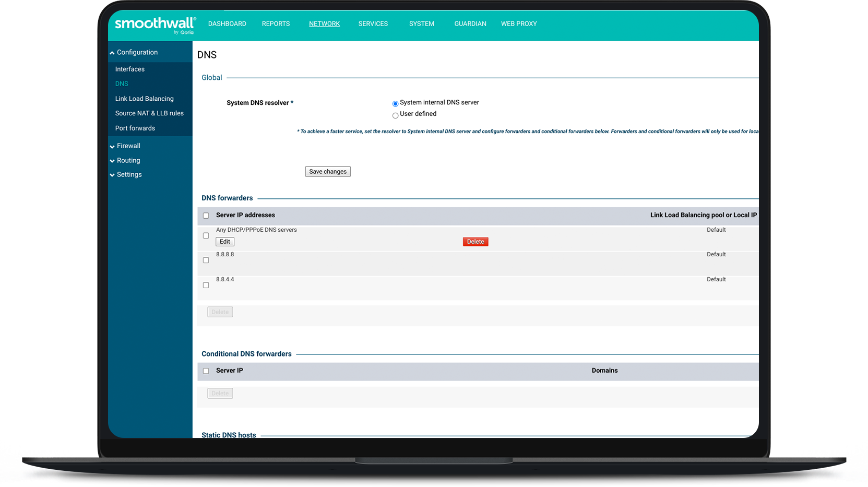
Task: Navigate to Port forwards settings
Action: (135, 128)
